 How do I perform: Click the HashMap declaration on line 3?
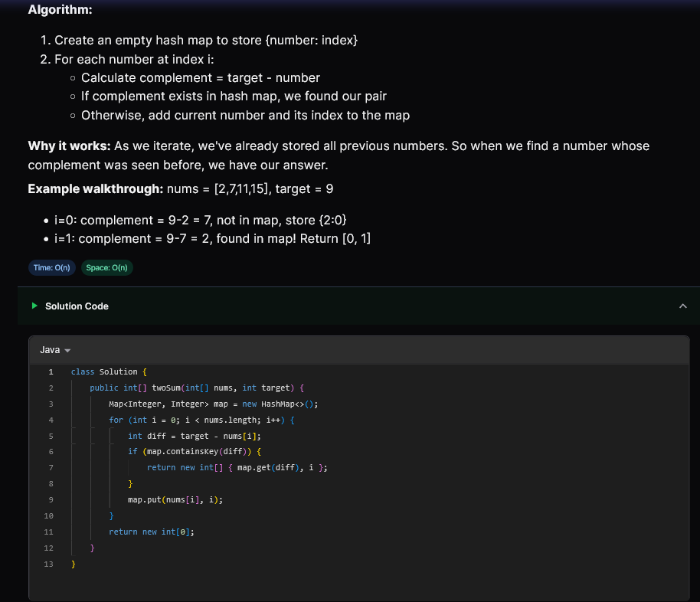[214, 404]
